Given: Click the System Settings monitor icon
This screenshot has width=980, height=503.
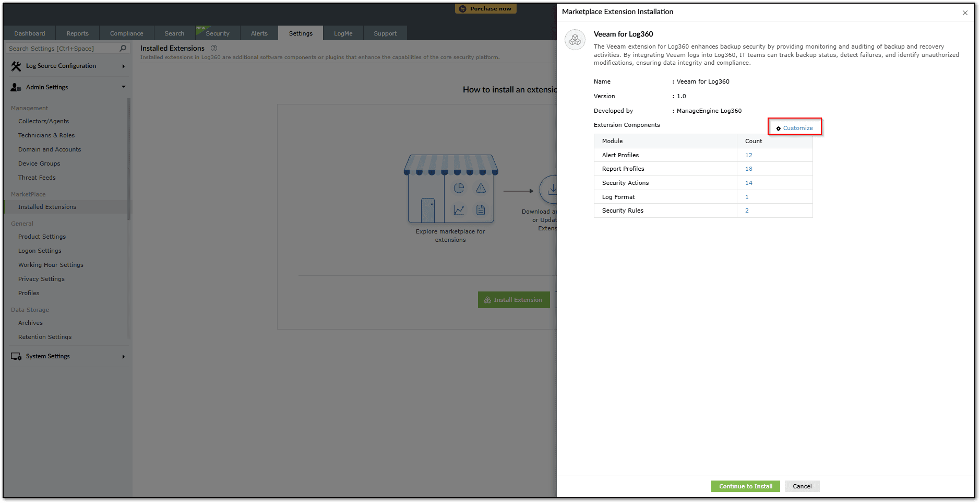Looking at the screenshot, I should (x=16, y=356).
